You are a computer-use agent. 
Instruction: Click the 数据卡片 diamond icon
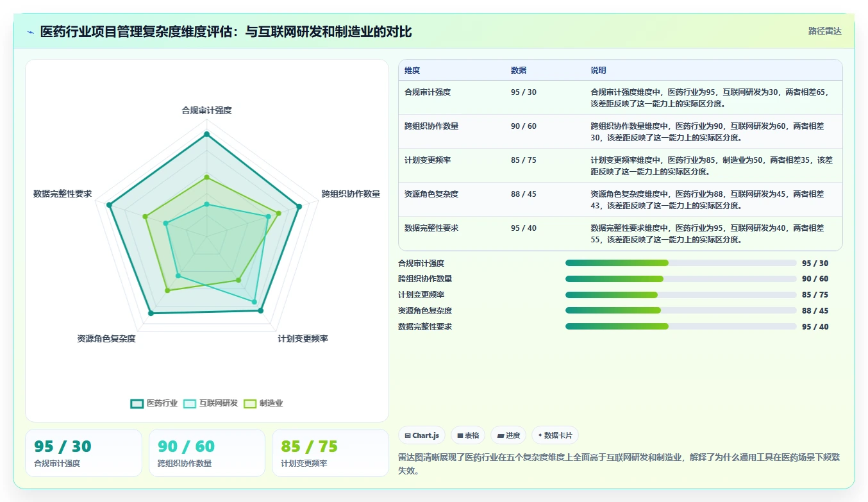tap(540, 436)
